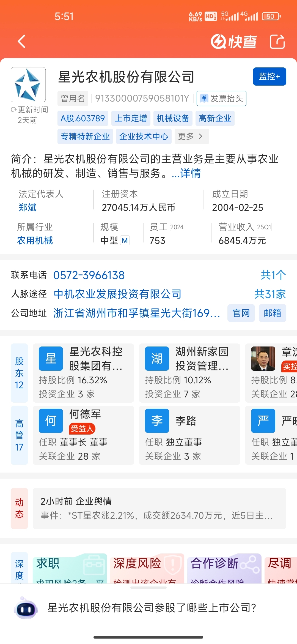The image size is (297, 644).
Task: Open the shareholder photo thumbnail
Action: point(263,359)
